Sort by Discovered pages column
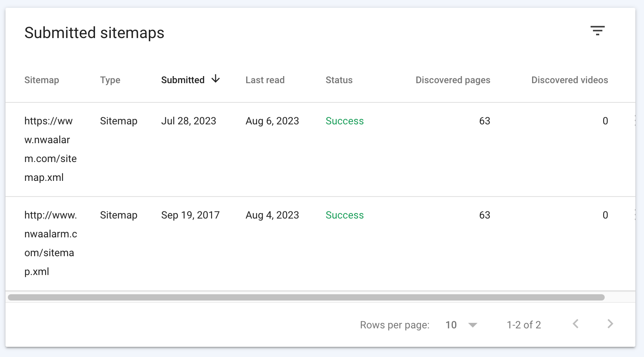Image resolution: width=644 pixels, height=357 pixels. tap(453, 80)
